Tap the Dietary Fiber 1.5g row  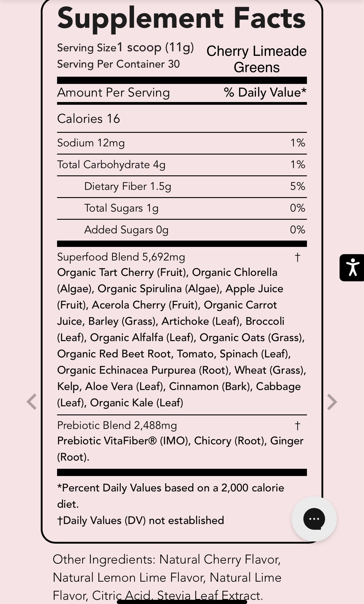[x=182, y=186]
